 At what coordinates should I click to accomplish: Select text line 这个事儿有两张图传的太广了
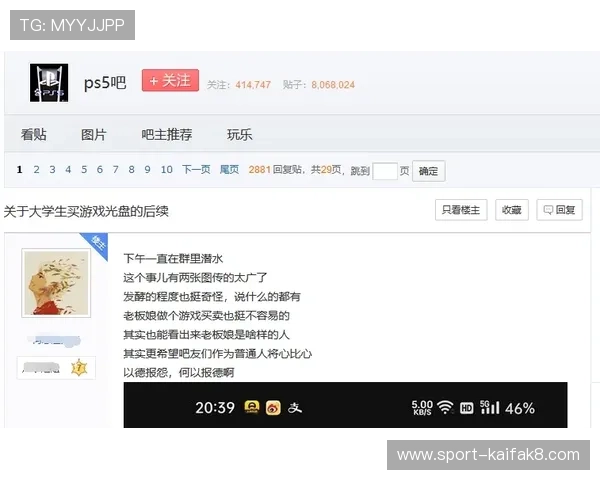pyautogui.click(x=195, y=278)
